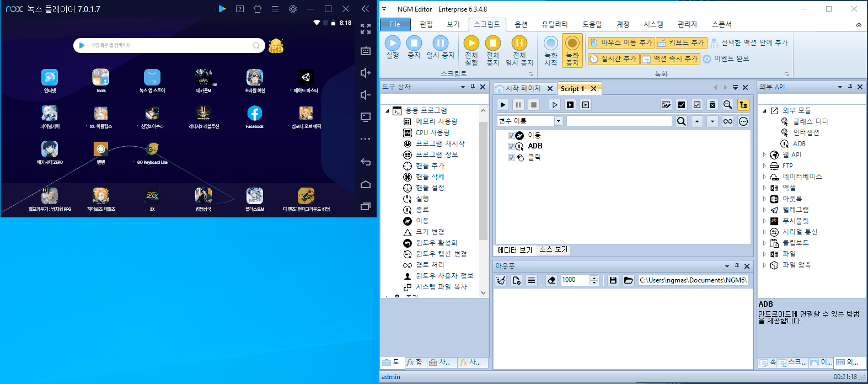This screenshot has width=868, height=384.
Task: Expand the 클립보드 tree node
Action: click(765, 243)
